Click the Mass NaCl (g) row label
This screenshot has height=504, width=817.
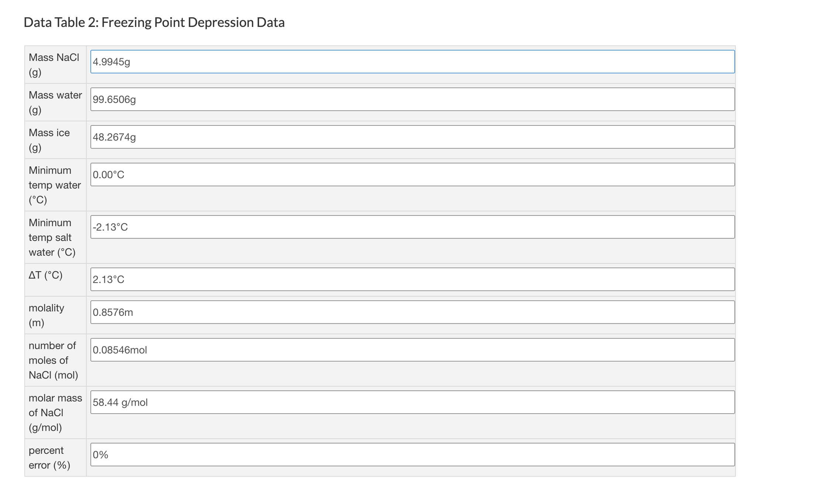coord(54,65)
